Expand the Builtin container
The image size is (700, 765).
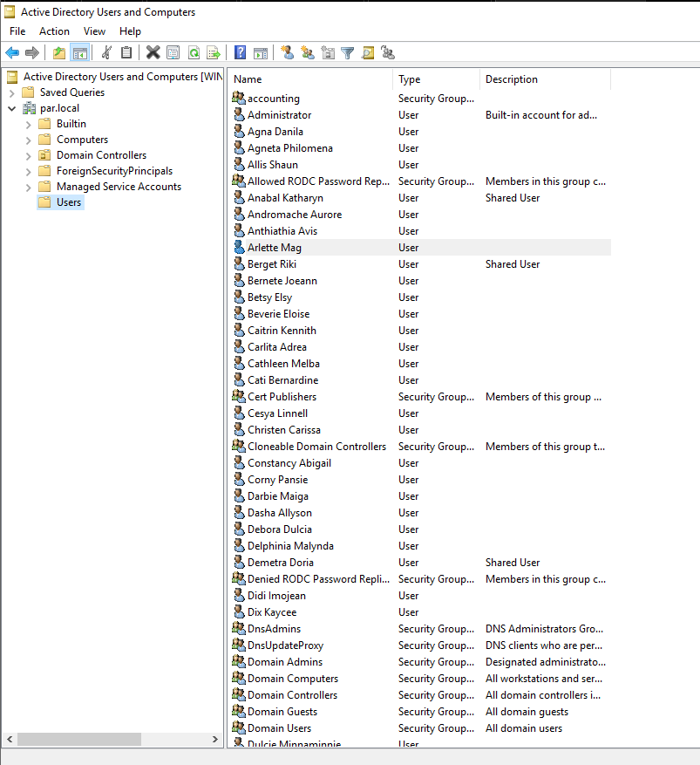click(28, 125)
